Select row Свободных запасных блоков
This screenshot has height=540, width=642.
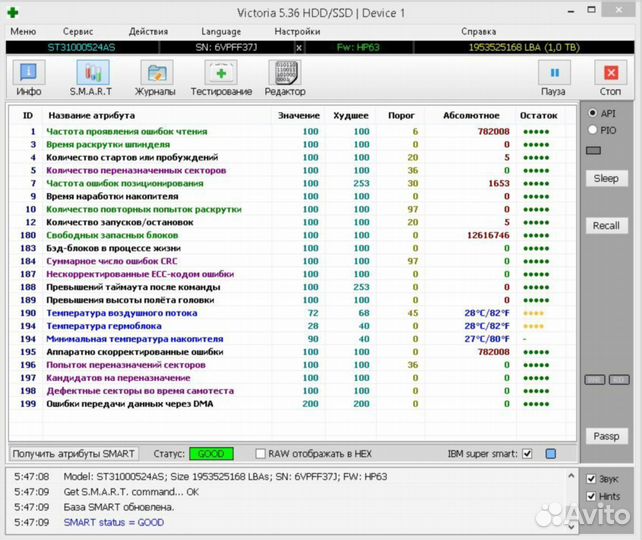pos(292,235)
